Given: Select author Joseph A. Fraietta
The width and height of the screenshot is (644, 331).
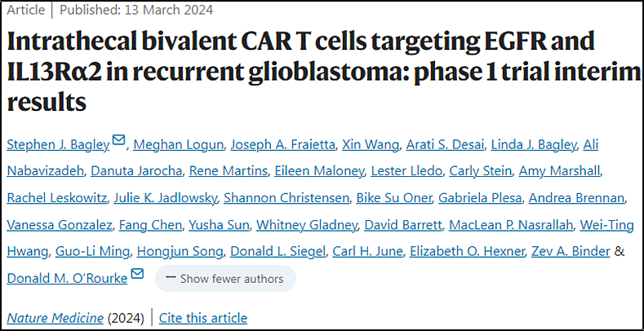Looking at the screenshot, I should [x=282, y=145].
